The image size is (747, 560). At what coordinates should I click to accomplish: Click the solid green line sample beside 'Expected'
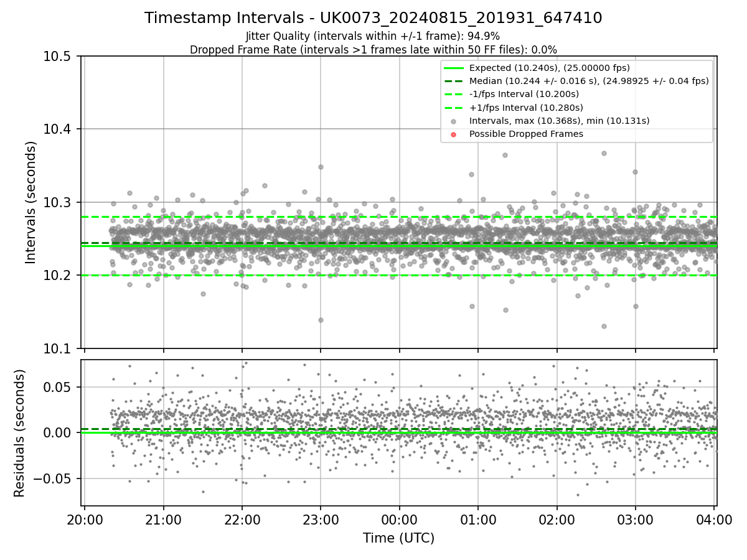pos(453,68)
